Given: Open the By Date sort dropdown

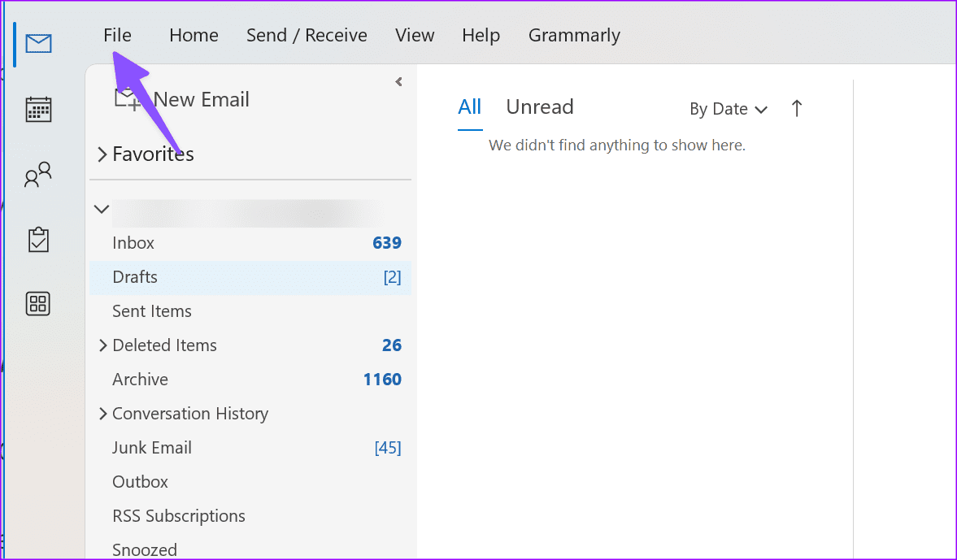Looking at the screenshot, I should pyautogui.click(x=728, y=108).
